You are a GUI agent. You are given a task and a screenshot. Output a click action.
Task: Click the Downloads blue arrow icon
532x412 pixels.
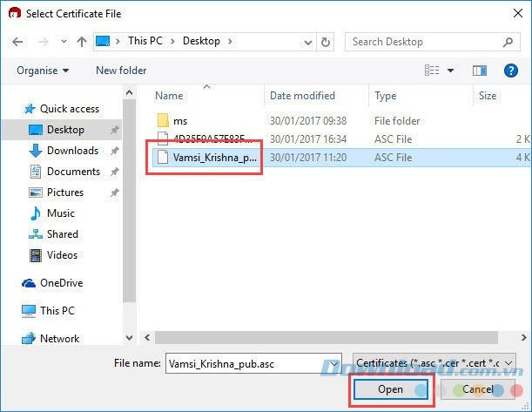coord(36,151)
